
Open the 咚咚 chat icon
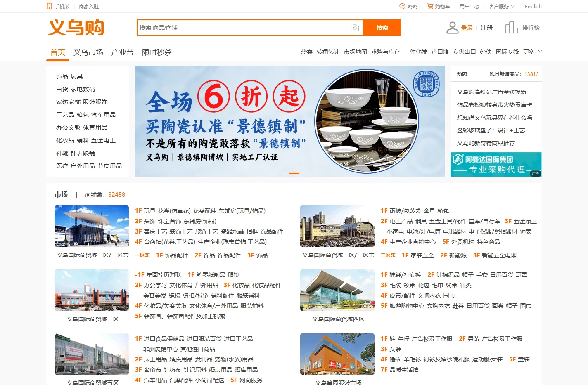(402, 6)
